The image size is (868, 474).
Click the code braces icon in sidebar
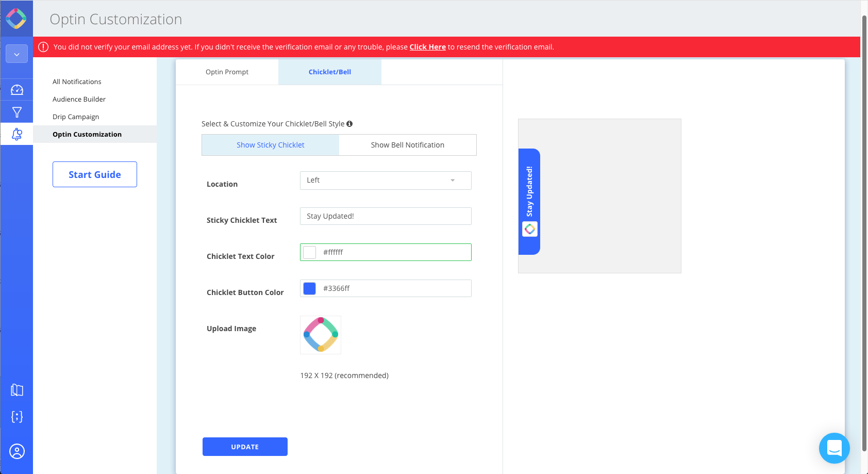pos(17,417)
